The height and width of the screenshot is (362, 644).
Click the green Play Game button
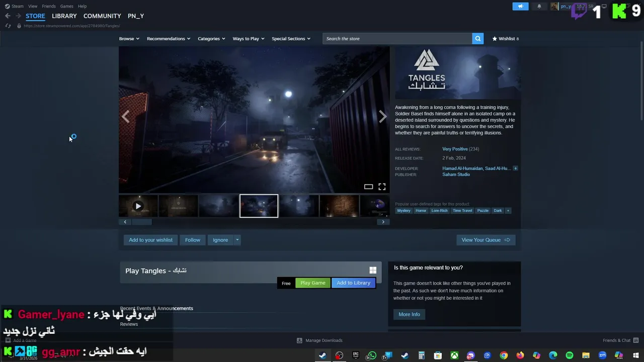click(313, 283)
